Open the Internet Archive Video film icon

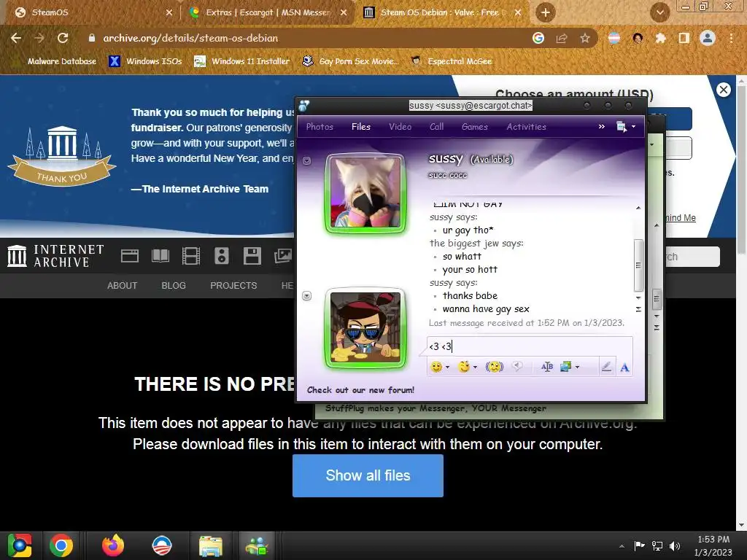click(190, 256)
